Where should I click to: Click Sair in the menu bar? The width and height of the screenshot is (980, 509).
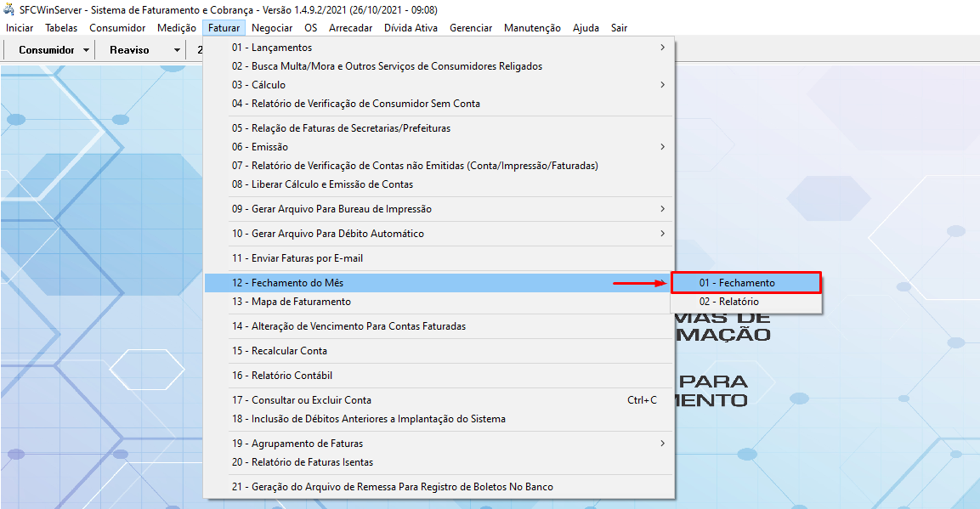tap(619, 28)
